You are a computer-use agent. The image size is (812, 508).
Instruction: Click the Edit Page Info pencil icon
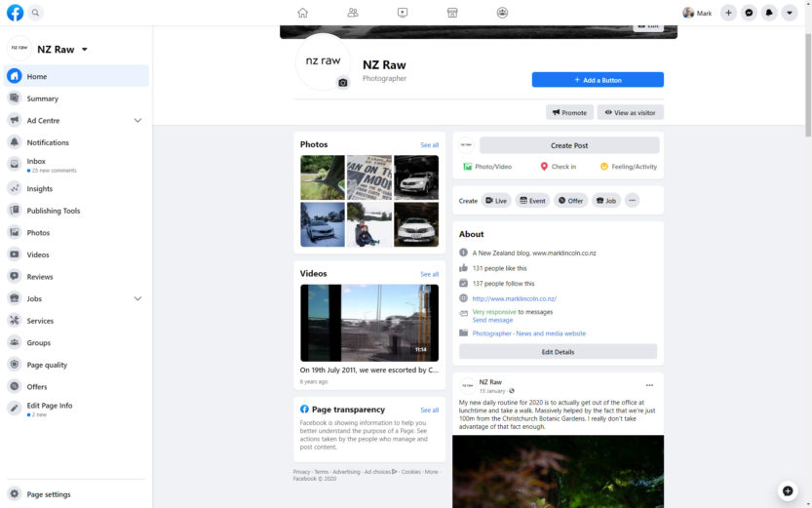click(15, 408)
